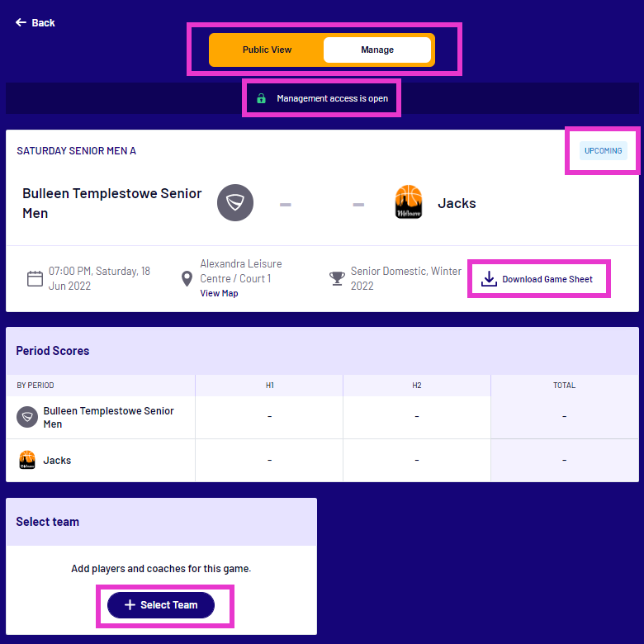Screen dimensions: 644x644
Task: Switch to the Manage view
Action: pos(377,50)
